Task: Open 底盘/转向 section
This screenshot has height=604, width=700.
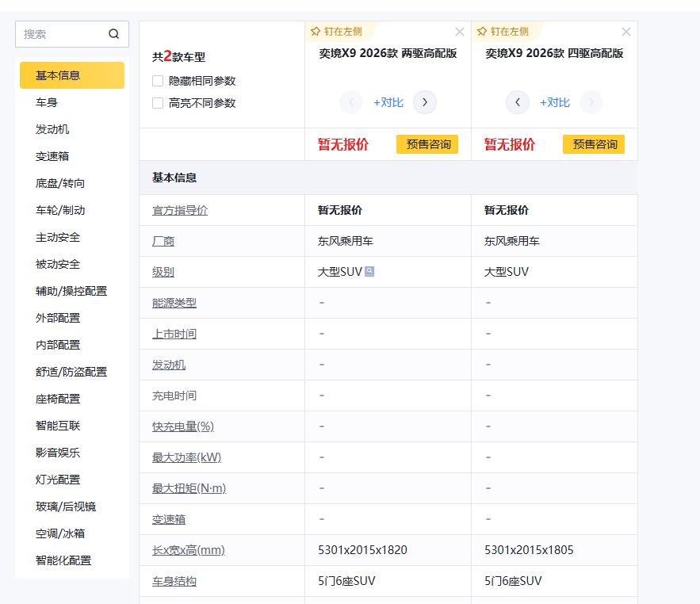Action: pos(59,183)
